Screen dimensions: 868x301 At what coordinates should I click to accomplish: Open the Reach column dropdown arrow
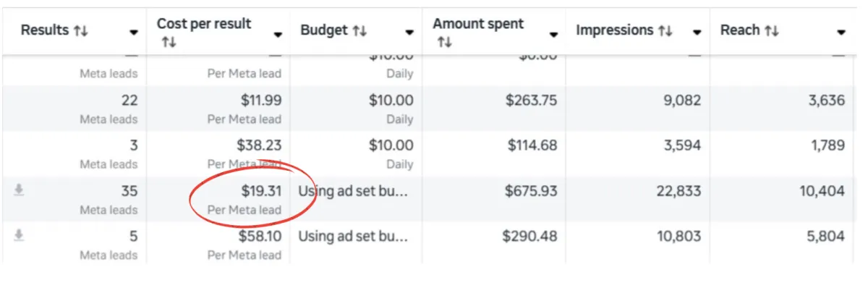coord(841,33)
